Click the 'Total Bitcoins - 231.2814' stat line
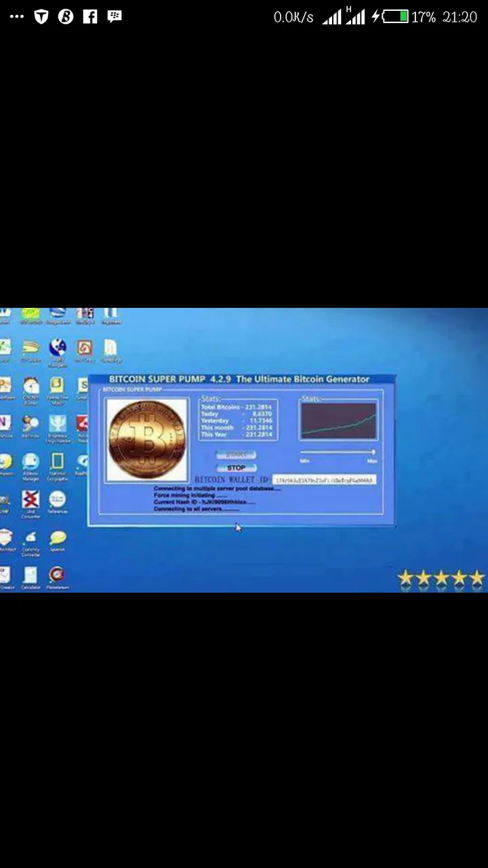This screenshot has height=868, width=488. coord(237,407)
